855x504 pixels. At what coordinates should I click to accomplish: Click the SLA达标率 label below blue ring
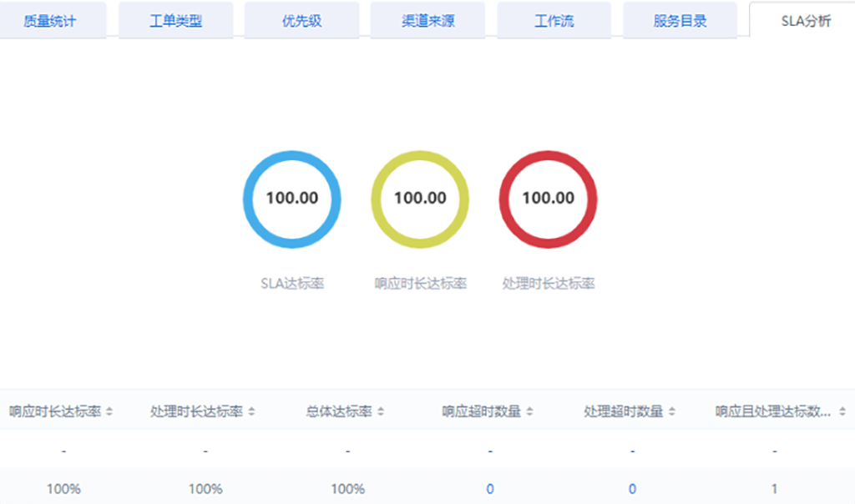(292, 284)
